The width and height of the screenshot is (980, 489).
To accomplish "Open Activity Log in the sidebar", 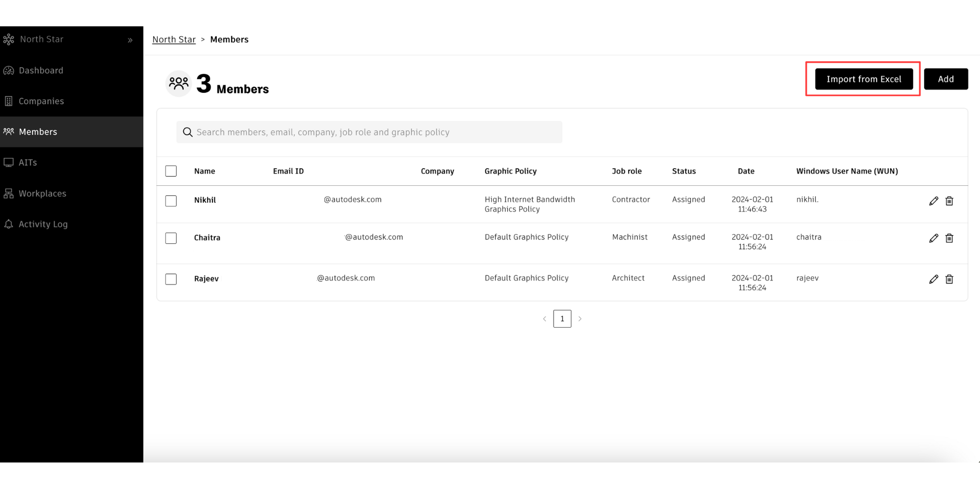I will point(43,224).
